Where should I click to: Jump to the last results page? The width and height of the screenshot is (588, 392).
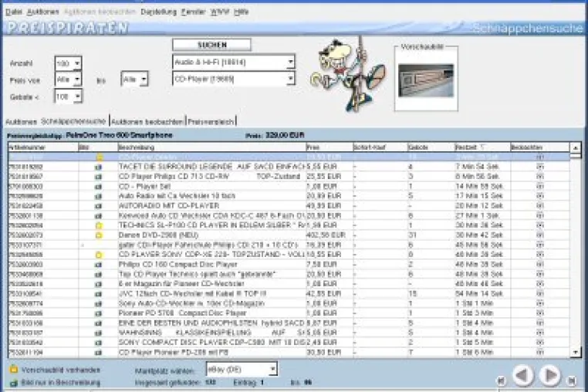coord(572,381)
